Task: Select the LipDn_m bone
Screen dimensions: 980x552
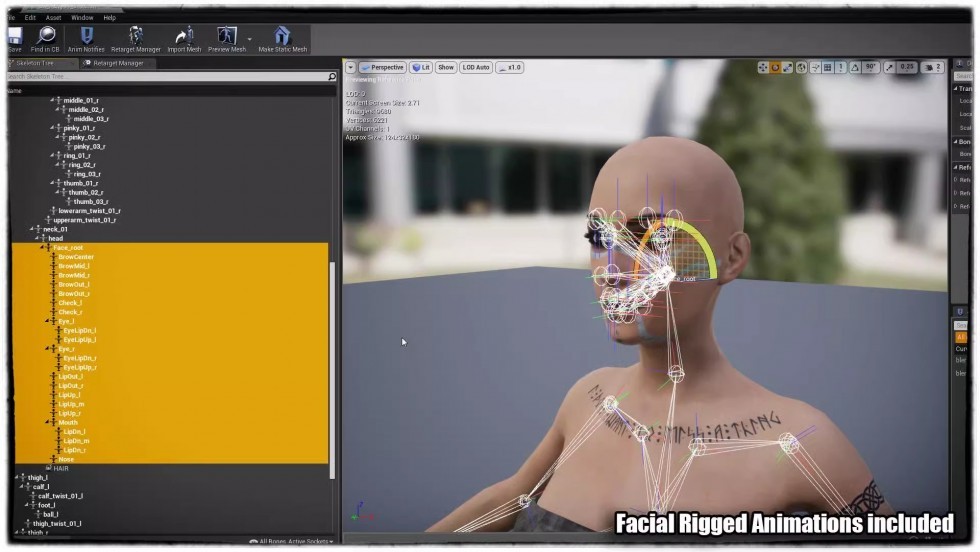Action: click(x=76, y=441)
